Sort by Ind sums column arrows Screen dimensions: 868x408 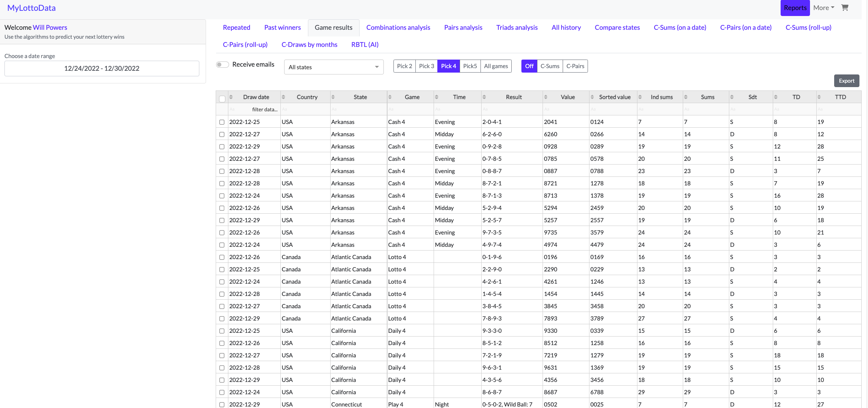click(x=640, y=97)
